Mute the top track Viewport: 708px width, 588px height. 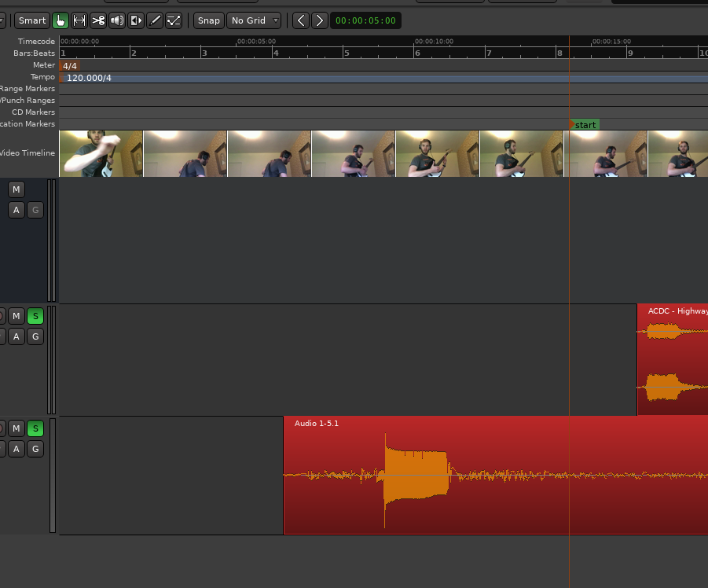click(x=17, y=189)
